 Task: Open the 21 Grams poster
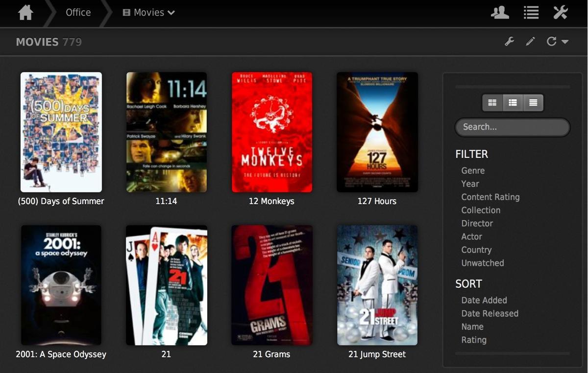tap(272, 285)
